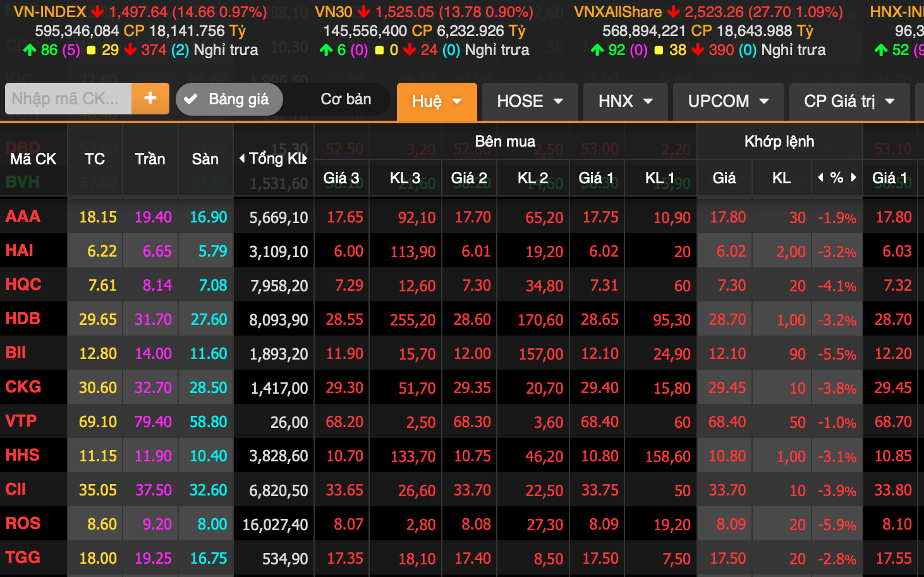
Task: Click ROS percent change -5.9%
Action: pyautogui.click(x=837, y=525)
